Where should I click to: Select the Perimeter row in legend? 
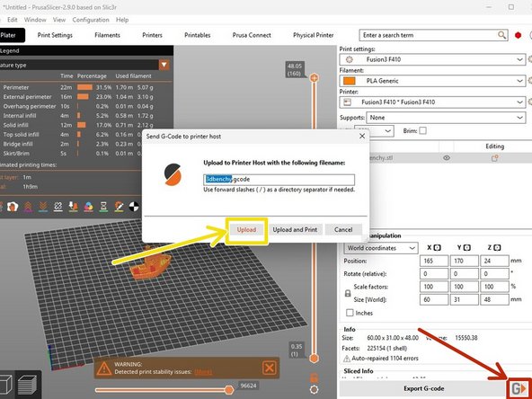click(78, 87)
